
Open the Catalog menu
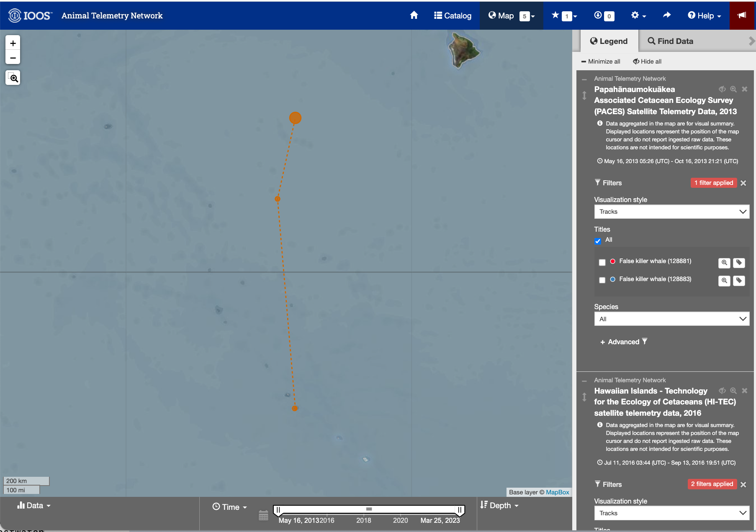[453, 15]
